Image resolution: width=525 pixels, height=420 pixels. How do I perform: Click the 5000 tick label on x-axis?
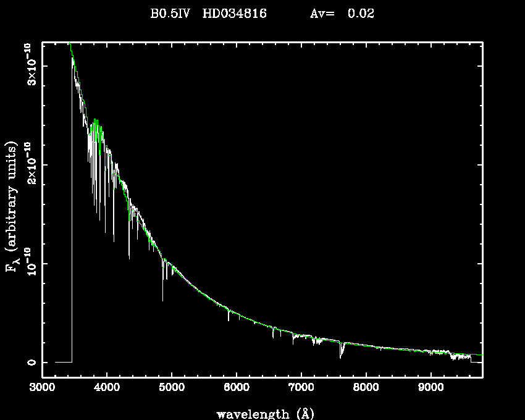pyautogui.click(x=171, y=389)
